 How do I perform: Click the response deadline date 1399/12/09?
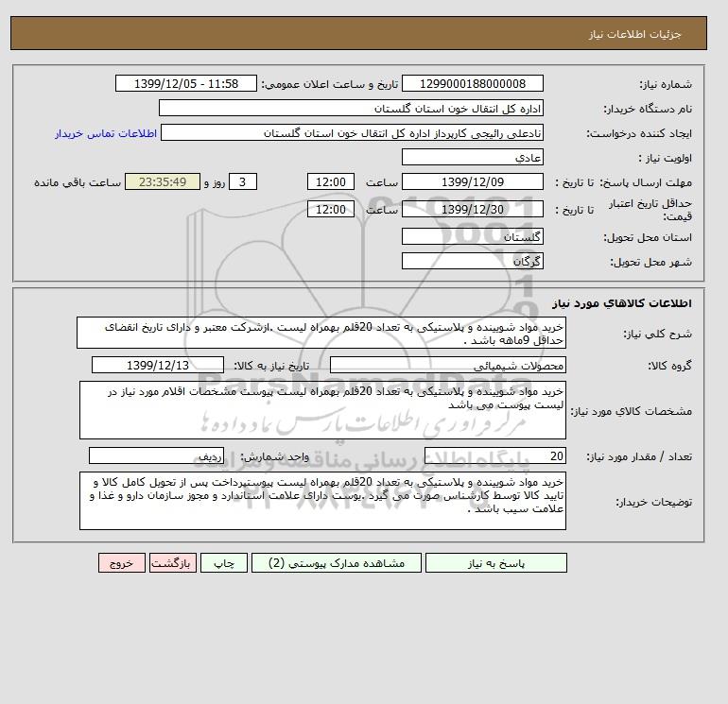(472, 182)
